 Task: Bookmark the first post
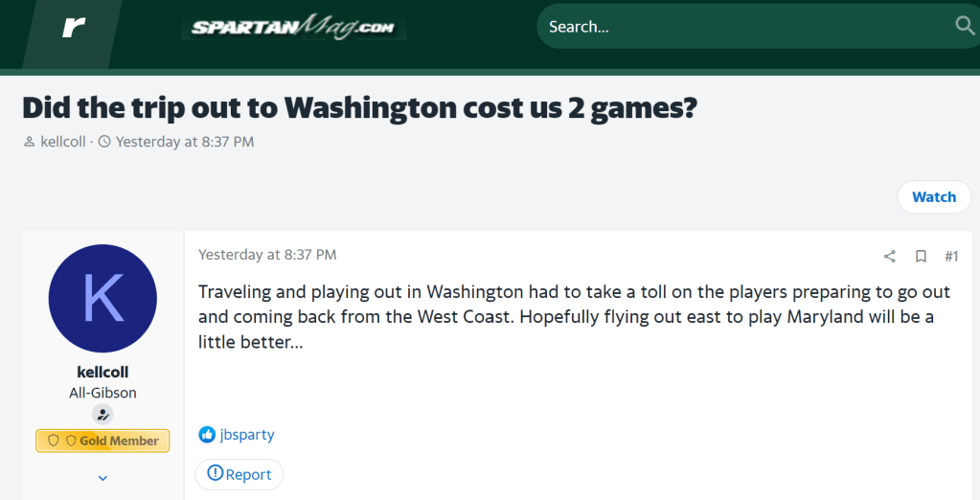click(x=921, y=256)
